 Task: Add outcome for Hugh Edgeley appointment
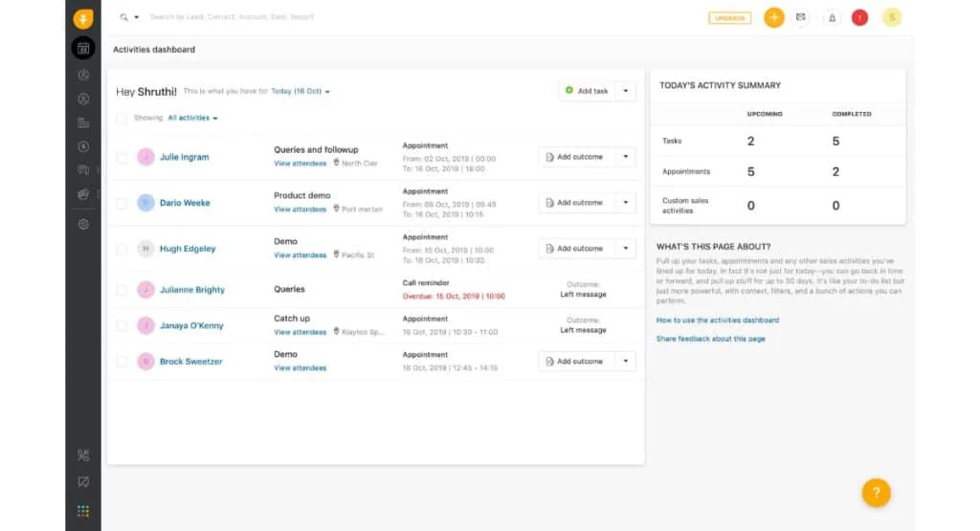(577, 248)
